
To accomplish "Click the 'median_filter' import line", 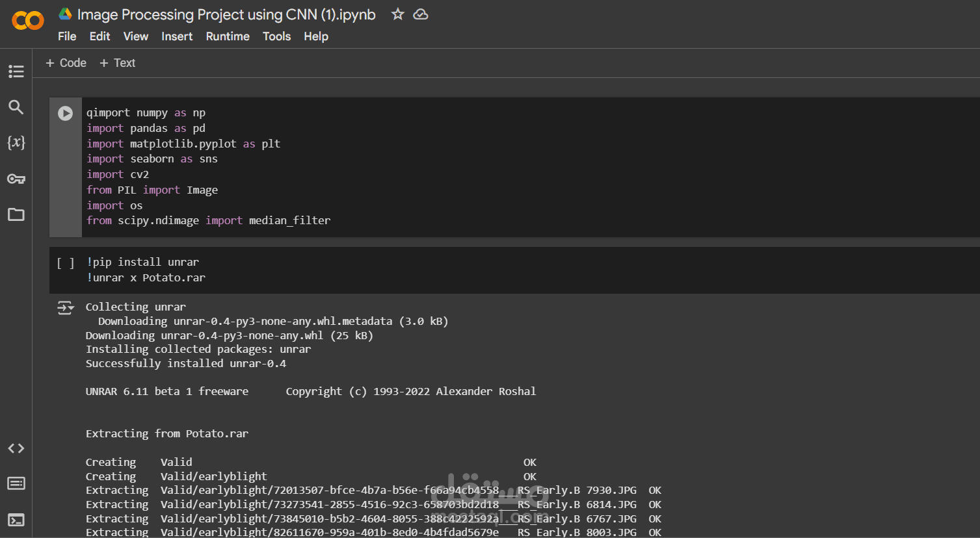I will (x=208, y=220).
